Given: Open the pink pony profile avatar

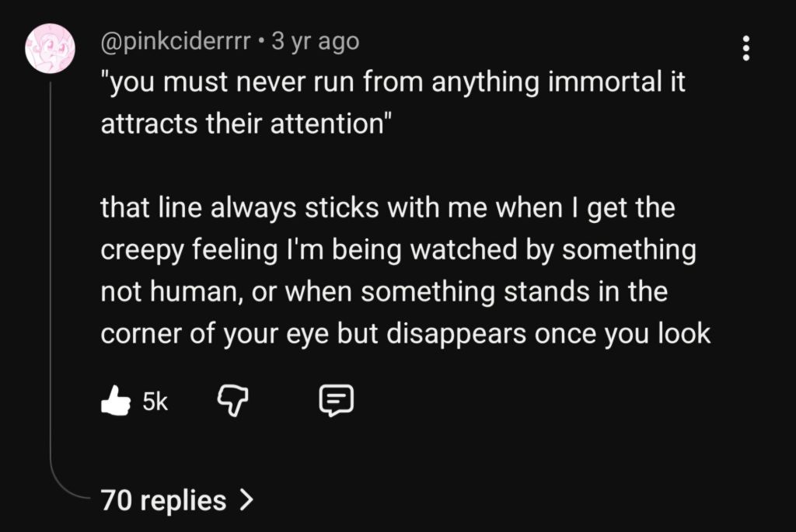Looking at the screenshot, I should tap(51, 48).
